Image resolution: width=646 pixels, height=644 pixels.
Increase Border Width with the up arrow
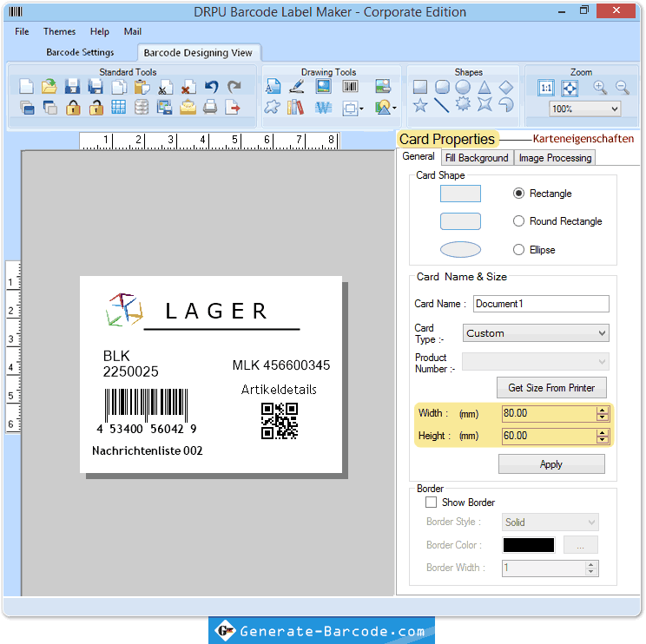[x=590, y=565]
